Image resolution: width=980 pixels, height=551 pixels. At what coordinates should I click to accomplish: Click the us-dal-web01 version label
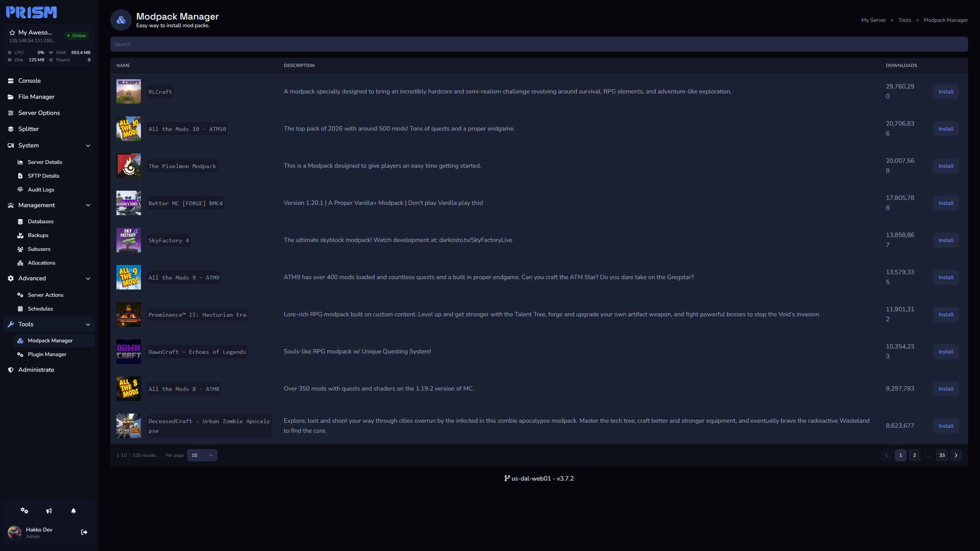(539, 478)
